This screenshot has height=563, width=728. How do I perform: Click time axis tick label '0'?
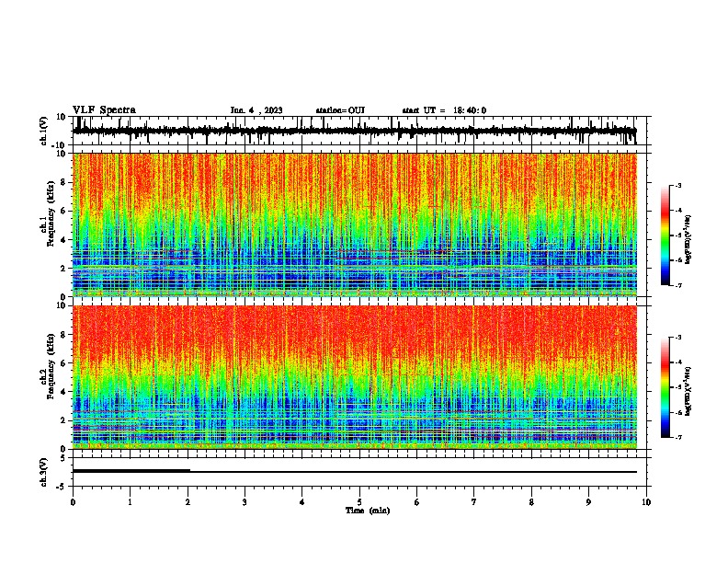[73, 502]
